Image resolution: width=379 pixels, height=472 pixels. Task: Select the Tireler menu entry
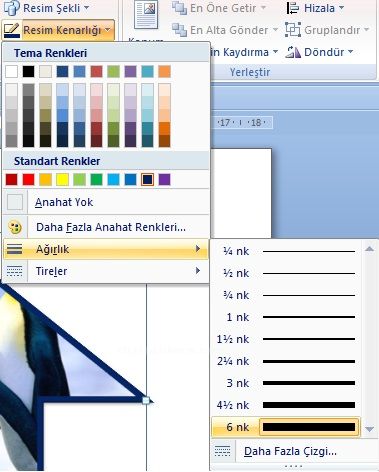106,271
